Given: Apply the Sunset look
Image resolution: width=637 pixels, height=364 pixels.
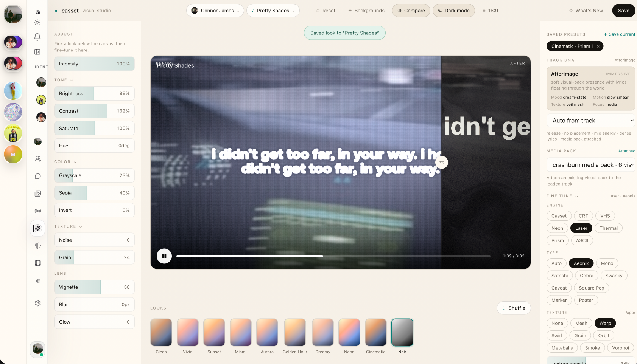Looking at the screenshot, I should 214,332.
